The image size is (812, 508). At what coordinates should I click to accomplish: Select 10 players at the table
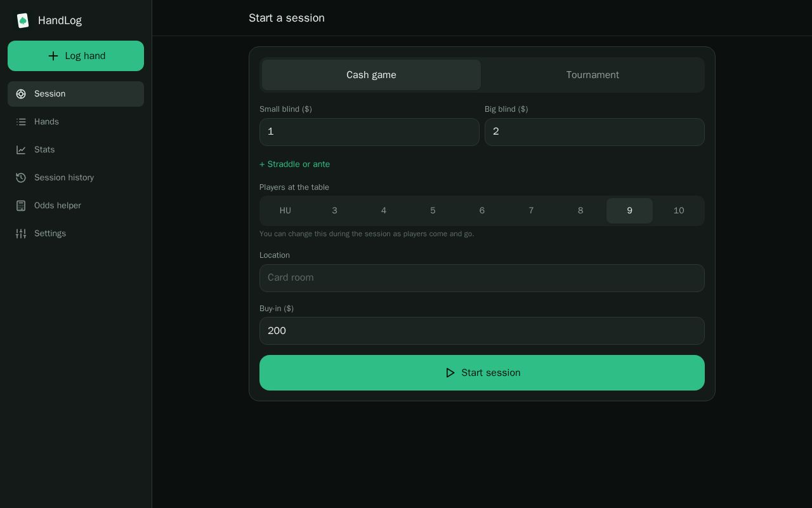tap(679, 211)
